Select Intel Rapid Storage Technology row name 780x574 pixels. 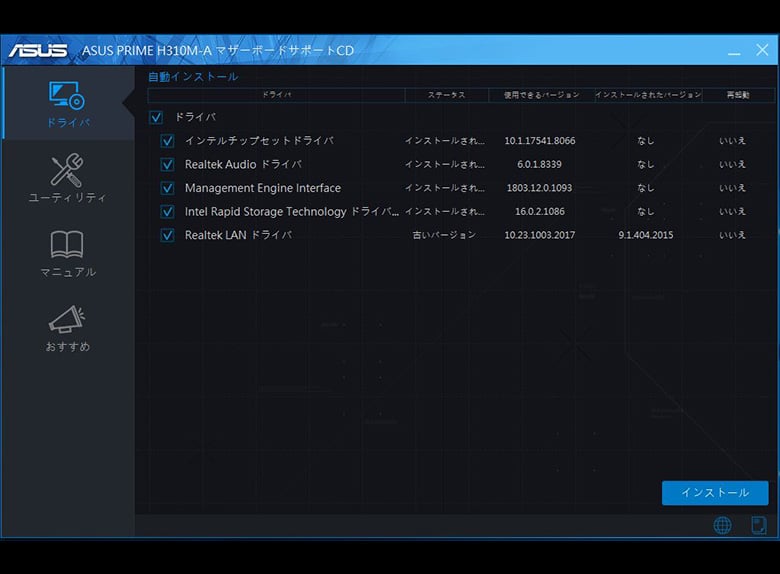tap(292, 211)
